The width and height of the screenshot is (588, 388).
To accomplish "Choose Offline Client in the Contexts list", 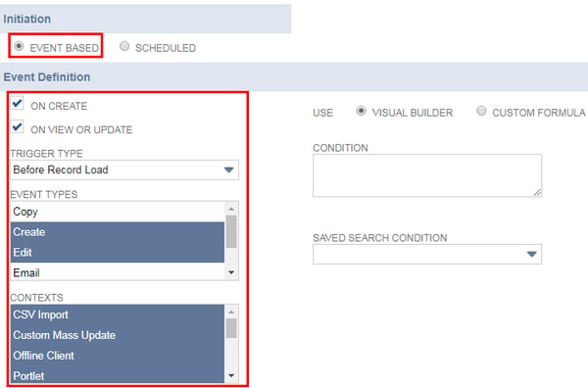I will [x=118, y=356].
